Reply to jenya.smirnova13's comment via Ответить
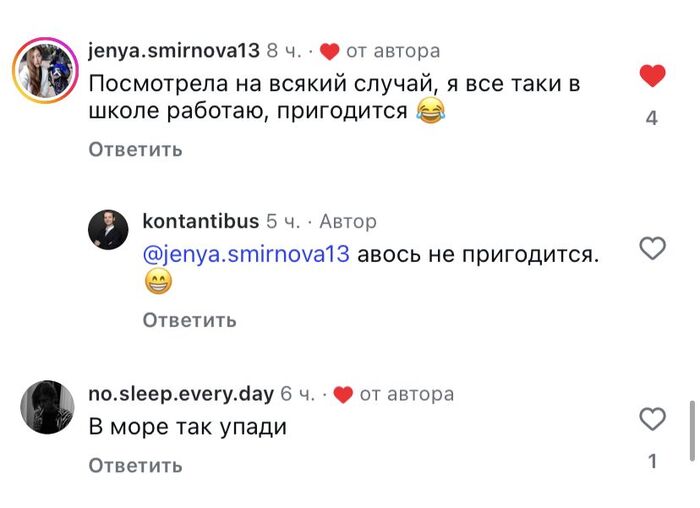Viewport: 700px width, 508px height. [135, 150]
